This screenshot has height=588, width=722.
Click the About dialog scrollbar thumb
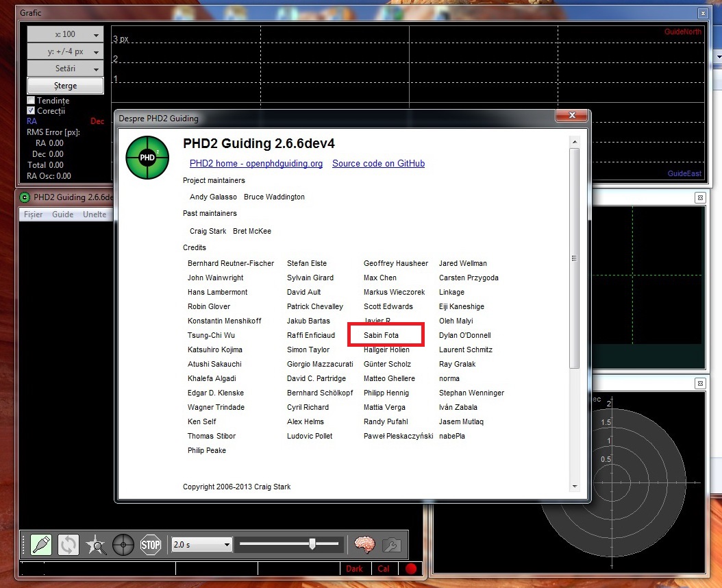point(574,258)
